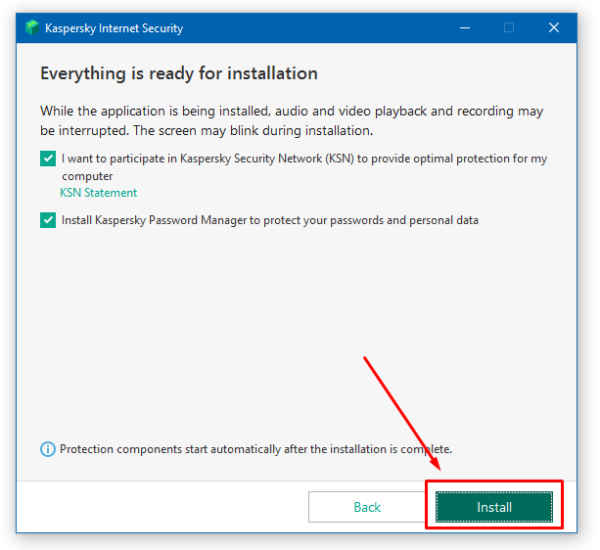Close the Kaspersky Internet Security installer

click(x=553, y=28)
